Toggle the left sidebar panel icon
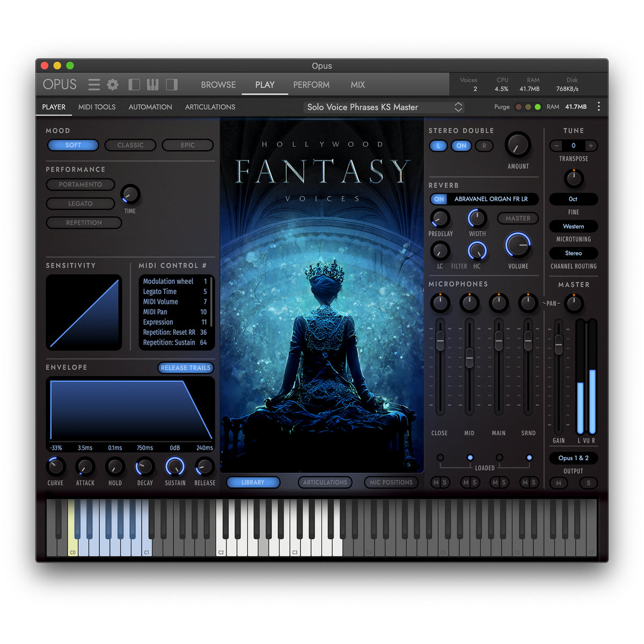Viewport: 644px width, 644px height. click(134, 84)
